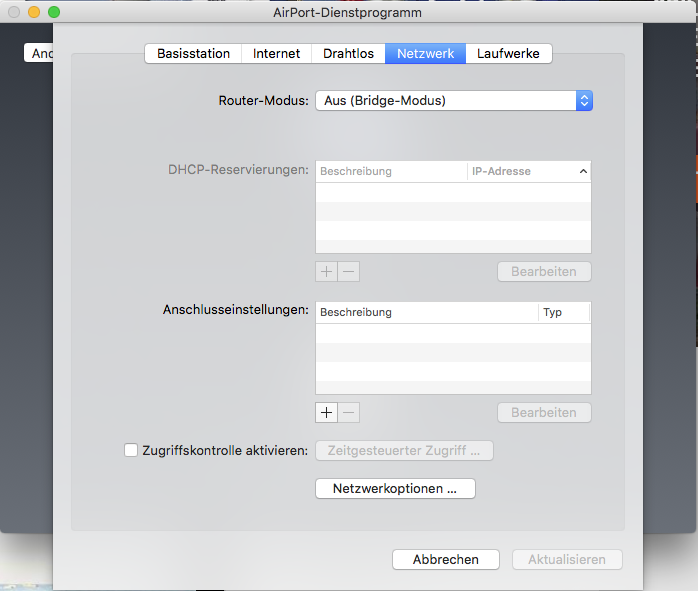Enable the Zugriffskontrolle aktivieren checkbox

pos(131,450)
